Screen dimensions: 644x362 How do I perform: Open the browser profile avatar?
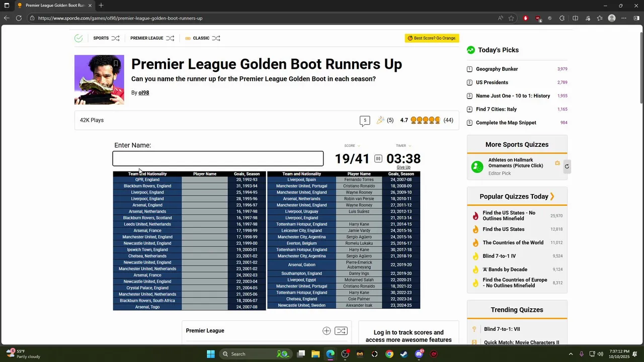click(x=612, y=18)
